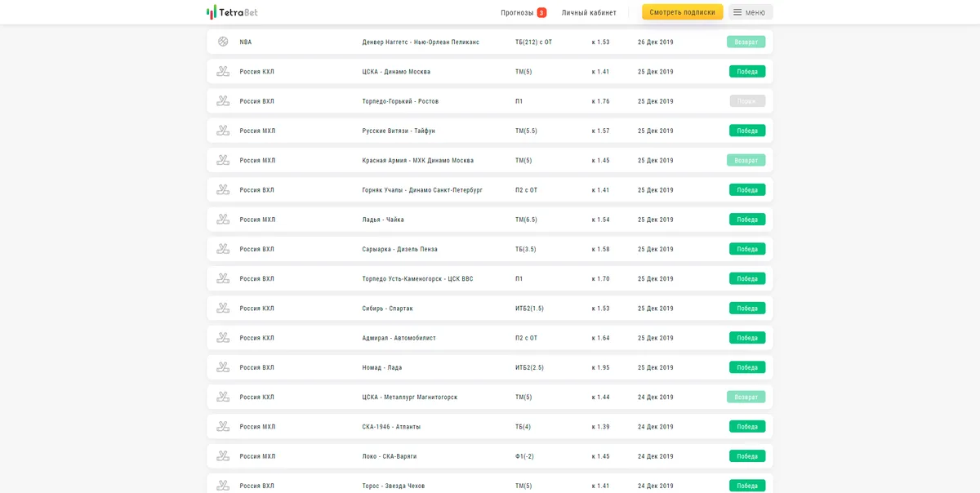Click the hockey icon in ЦСКА - Динамо Москва row
980x493 pixels.
tap(223, 71)
